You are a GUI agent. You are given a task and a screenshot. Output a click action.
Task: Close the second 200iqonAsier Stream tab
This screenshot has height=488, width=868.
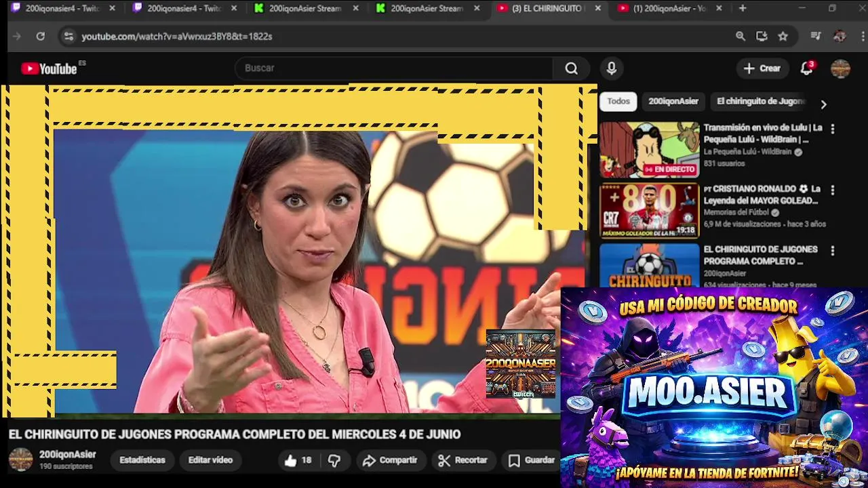pos(477,8)
